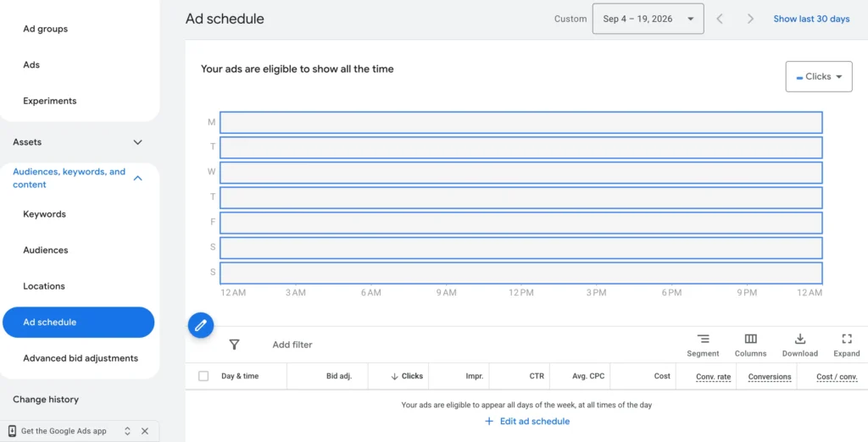The image size is (868, 442).
Task: Tick the select-all checkbox in table header
Action: click(203, 376)
